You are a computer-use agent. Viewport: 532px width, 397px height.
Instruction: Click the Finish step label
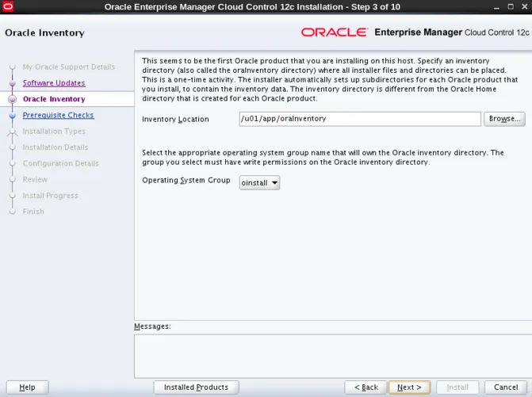tap(33, 212)
